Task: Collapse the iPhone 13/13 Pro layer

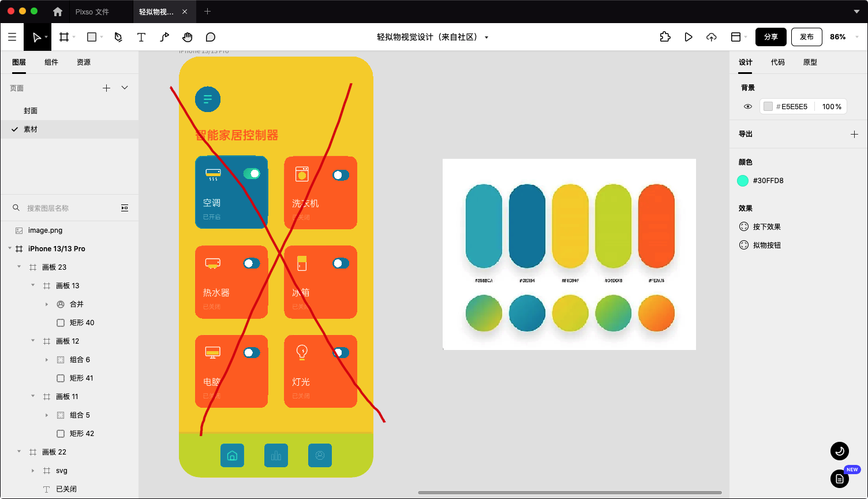Action: click(x=10, y=249)
